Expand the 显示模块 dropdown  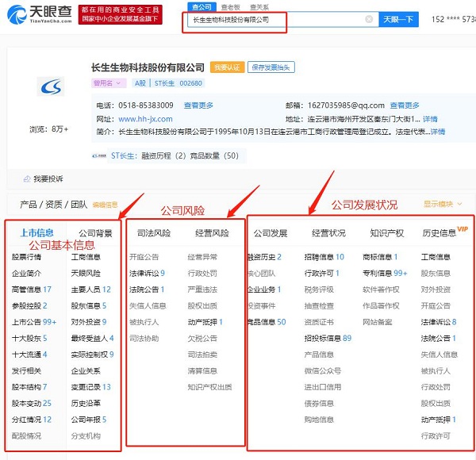[x=446, y=204]
